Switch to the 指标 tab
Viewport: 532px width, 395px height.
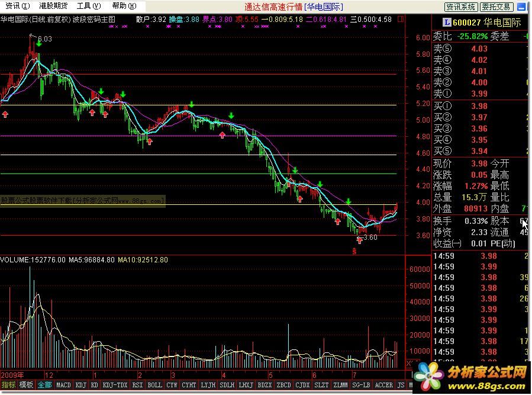pos(8,385)
